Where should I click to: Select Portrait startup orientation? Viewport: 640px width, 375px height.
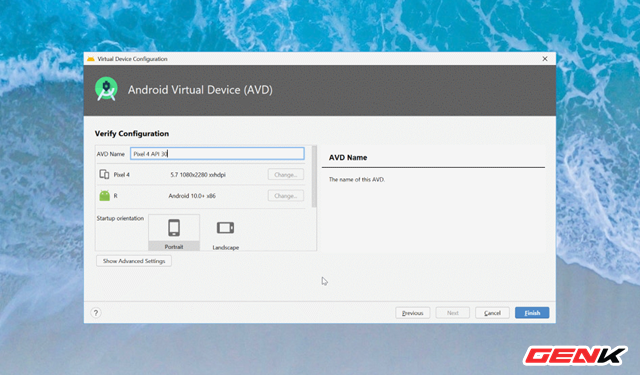coord(174,232)
